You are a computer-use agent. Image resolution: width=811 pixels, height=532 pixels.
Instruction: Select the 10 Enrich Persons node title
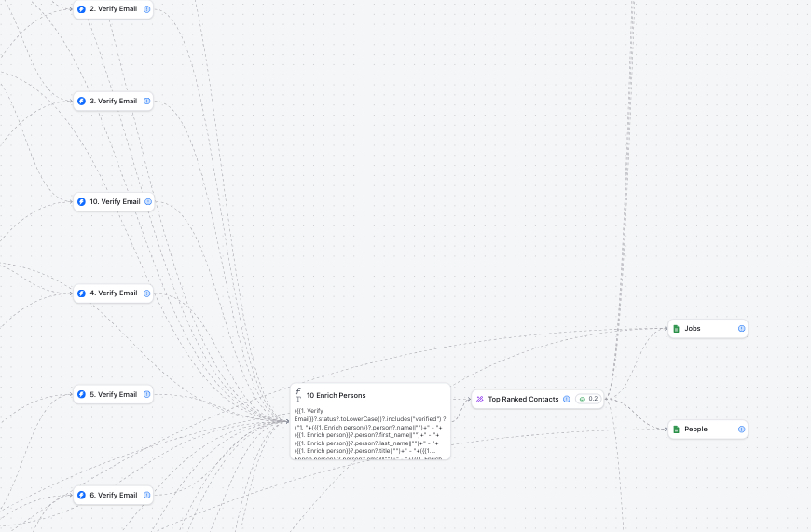point(337,396)
